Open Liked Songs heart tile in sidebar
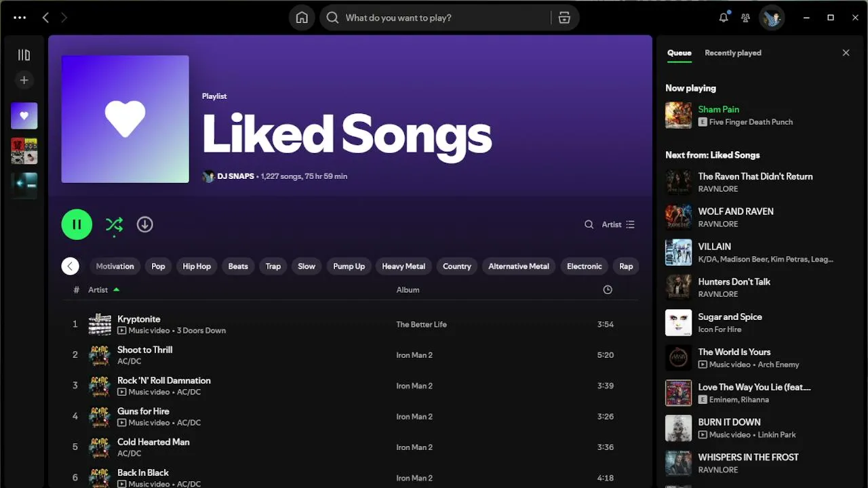Image resolution: width=868 pixels, height=488 pixels. coord(24,116)
